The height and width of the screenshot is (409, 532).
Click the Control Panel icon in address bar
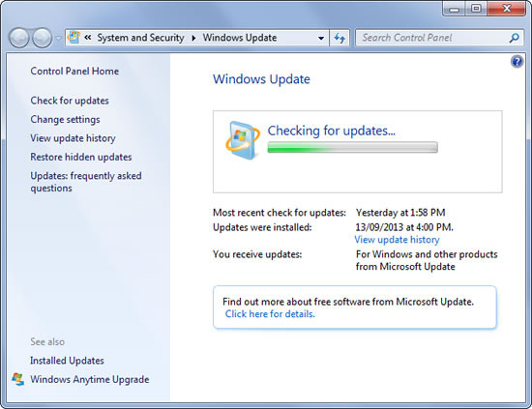pos(74,38)
